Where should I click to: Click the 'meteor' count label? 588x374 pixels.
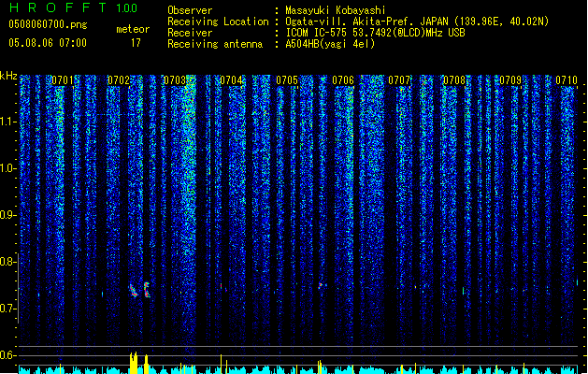click(133, 29)
